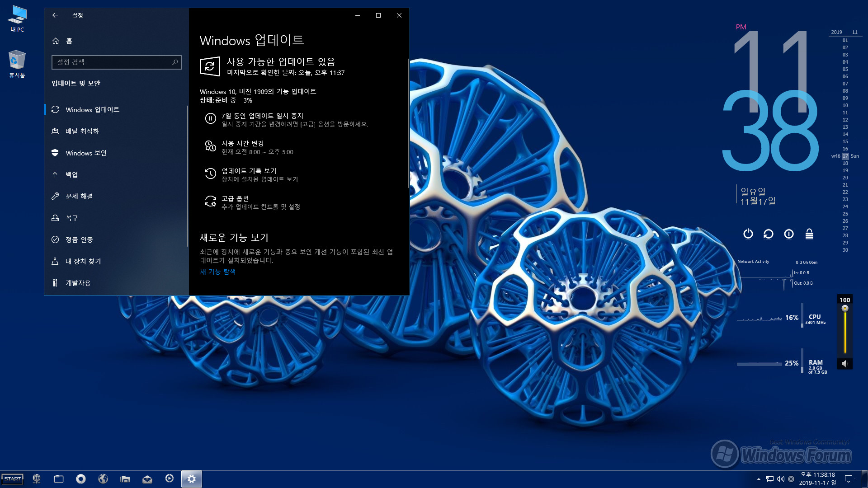The width and height of the screenshot is (868, 488).
Task: Open Windows 보안 in the sidebar
Action: coord(116,153)
